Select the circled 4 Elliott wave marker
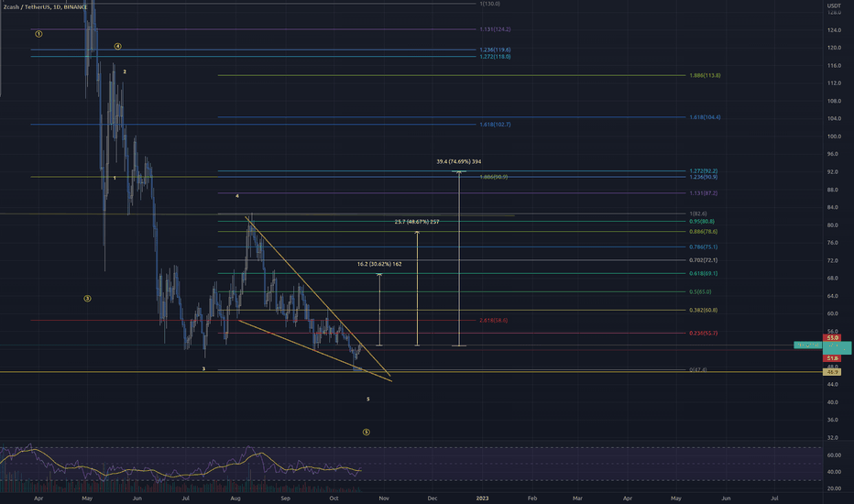Screen dimensions: 854x504 coord(117,47)
